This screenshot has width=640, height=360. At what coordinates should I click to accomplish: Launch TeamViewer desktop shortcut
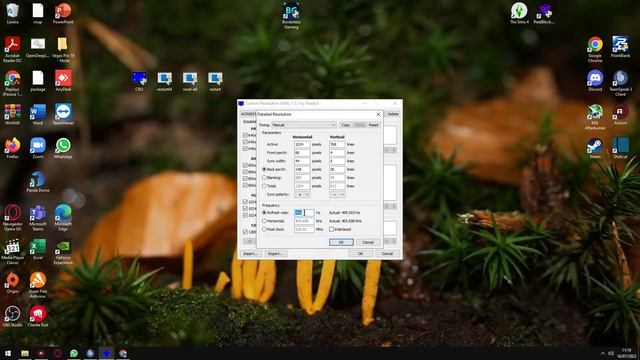coord(63,114)
